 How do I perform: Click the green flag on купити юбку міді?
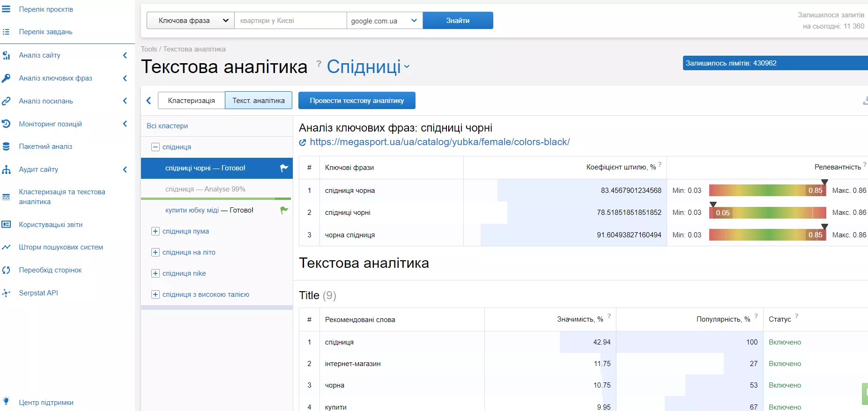coord(284,210)
